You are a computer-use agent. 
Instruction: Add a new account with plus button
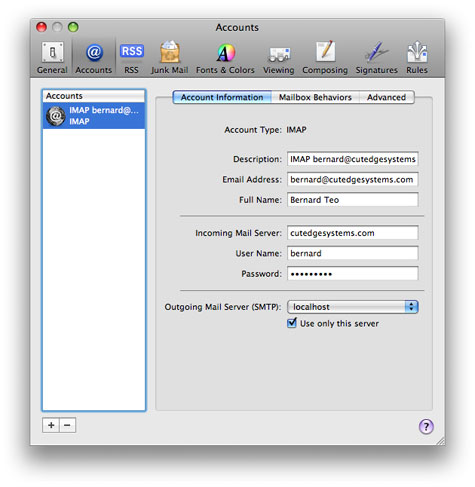(51, 425)
